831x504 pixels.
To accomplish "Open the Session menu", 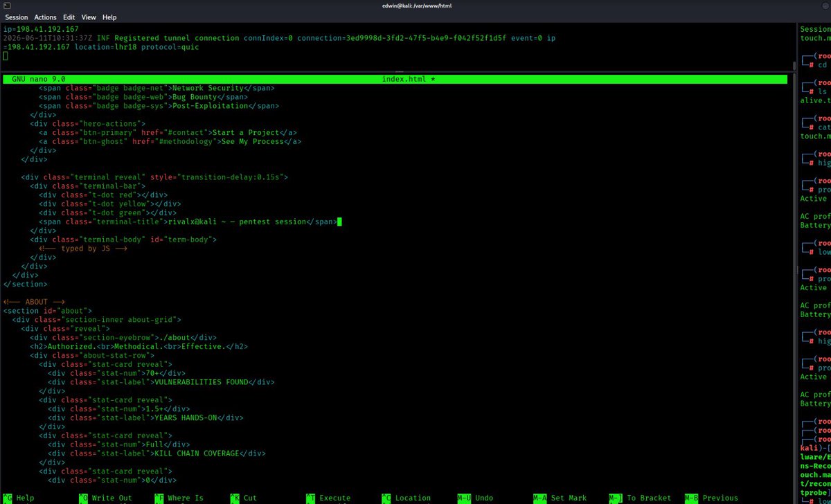I will [x=17, y=17].
